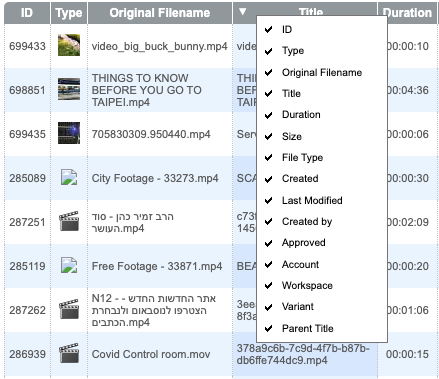Hide the File Type column

(322, 158)
